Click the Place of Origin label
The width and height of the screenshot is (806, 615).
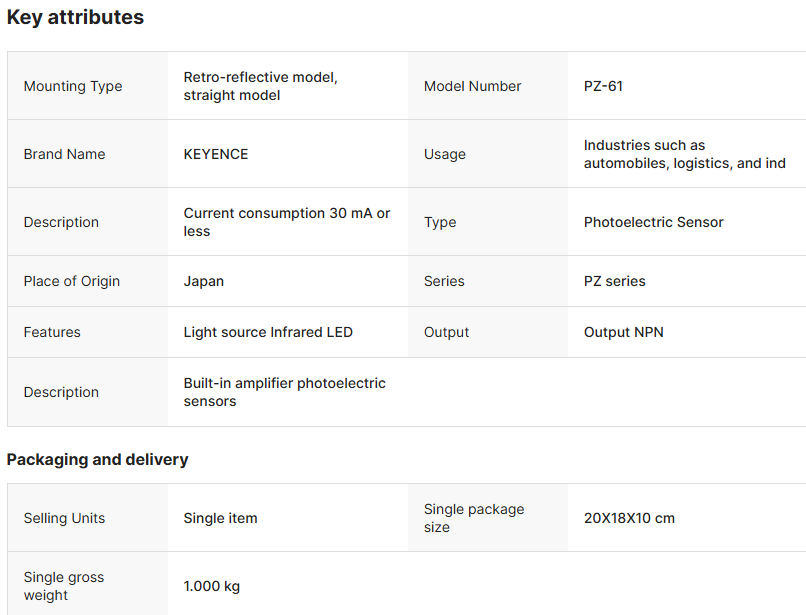tap(71, 281)
